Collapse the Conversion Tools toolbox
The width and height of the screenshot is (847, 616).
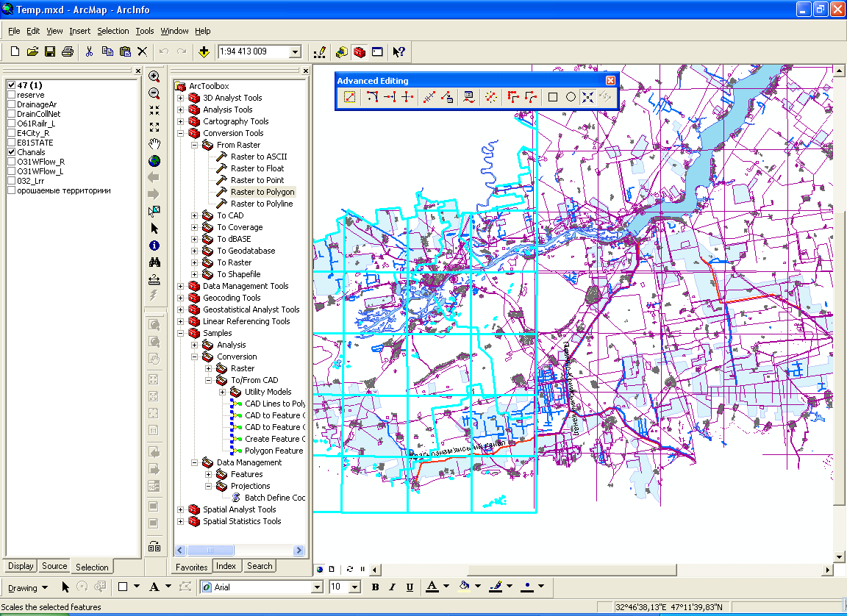[x=181, y=133]
